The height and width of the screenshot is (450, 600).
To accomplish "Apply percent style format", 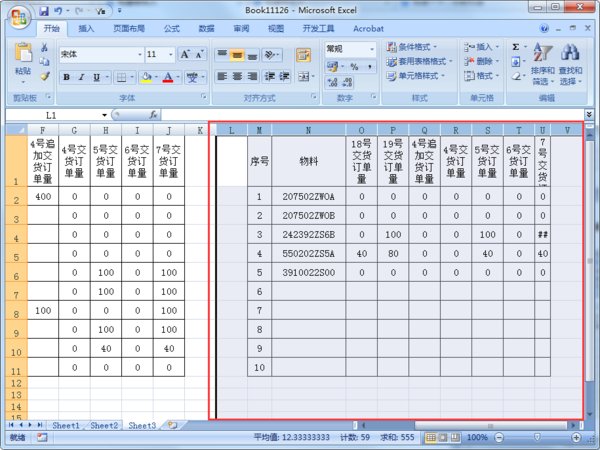I will (x=354, y=67).
